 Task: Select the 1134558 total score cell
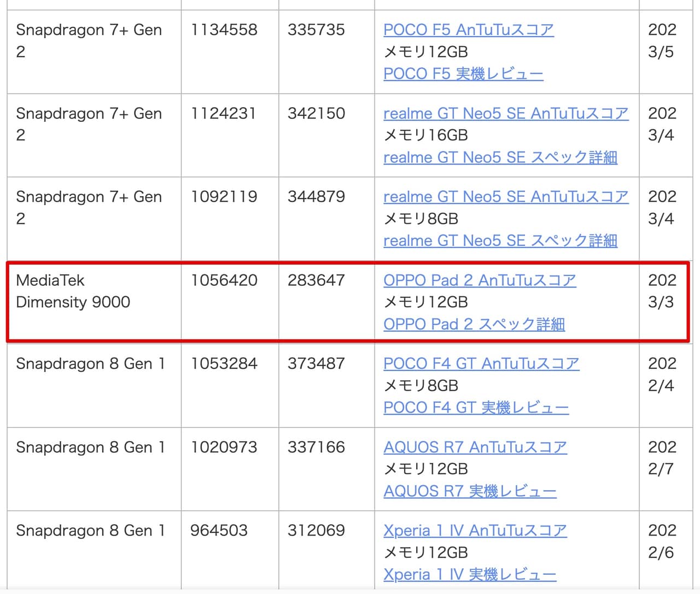click(x=224, y=30)
